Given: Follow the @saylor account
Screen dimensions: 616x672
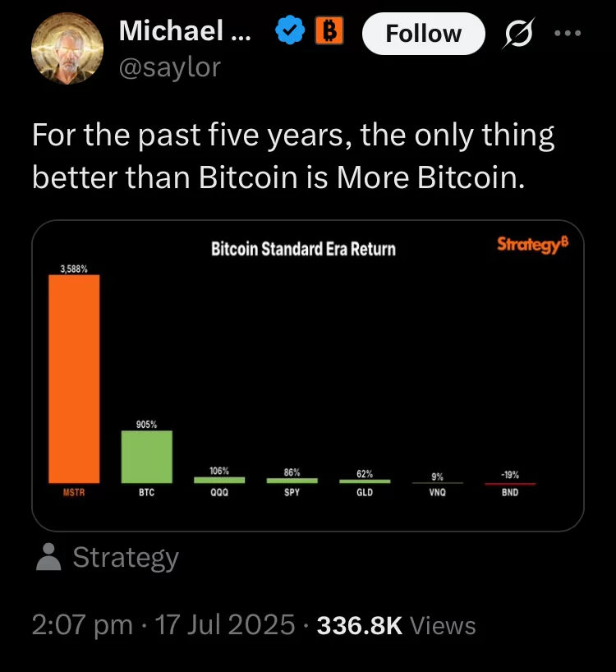Looking at the screenshot, I should pyautogui.click(x=423, y=34).
